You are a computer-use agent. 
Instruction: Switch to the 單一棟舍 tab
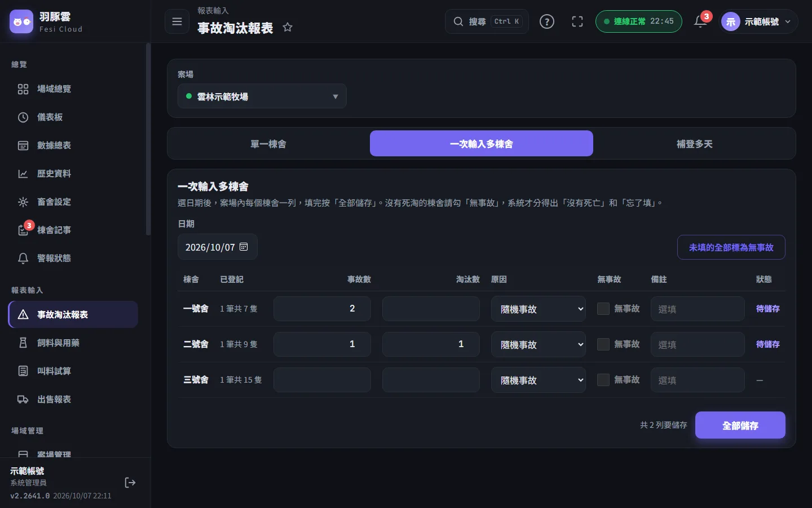point(268,144)
